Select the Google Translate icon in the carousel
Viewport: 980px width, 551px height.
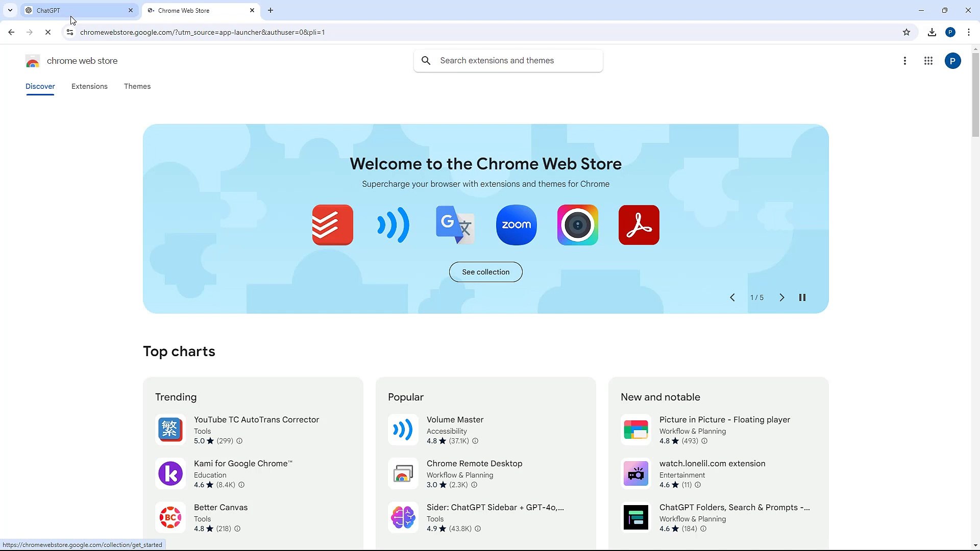(455, 224)
